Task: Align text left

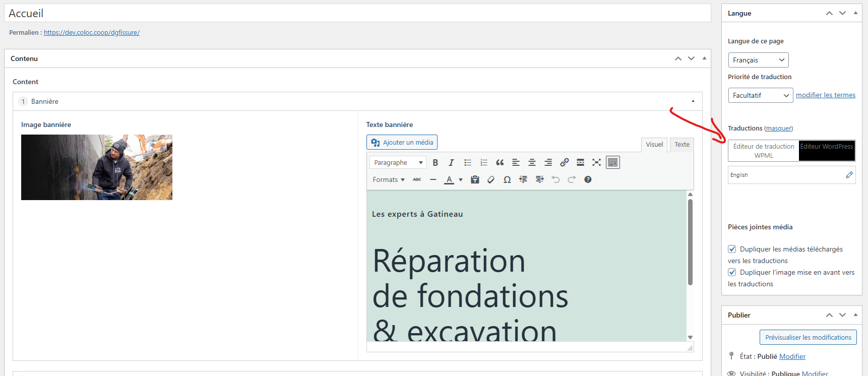Action: (x=516, y=162)
